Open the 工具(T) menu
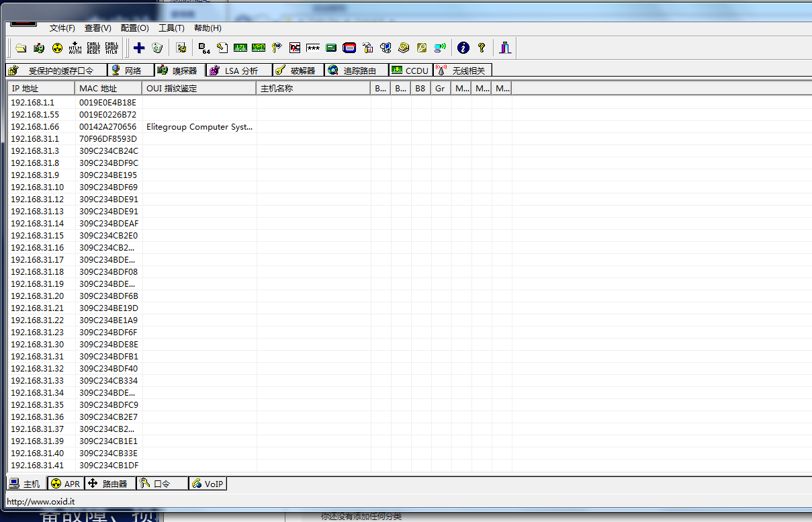This screenshot has width=812, height=522. click(171, 28)
